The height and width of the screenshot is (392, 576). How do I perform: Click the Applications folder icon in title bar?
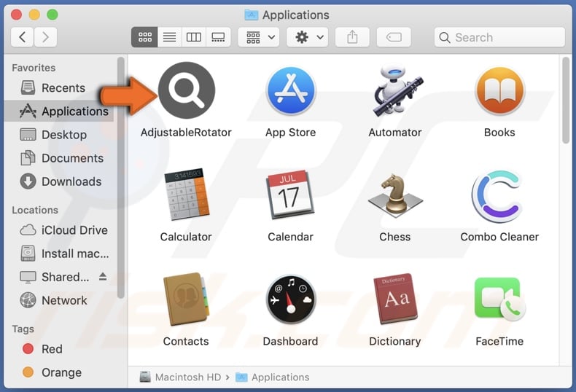coord(252,15)
